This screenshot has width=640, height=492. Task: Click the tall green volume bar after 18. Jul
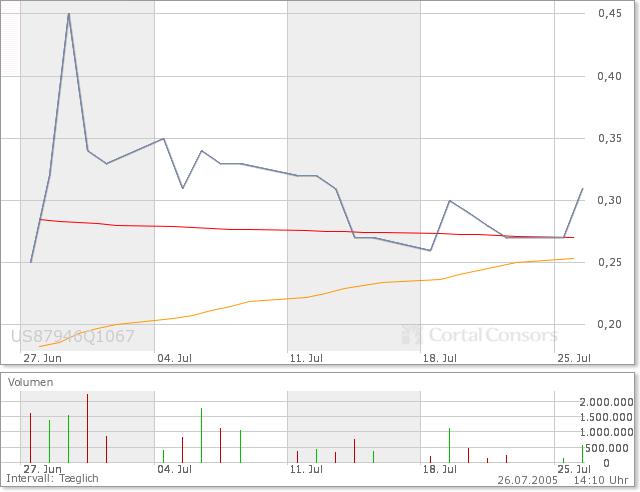coord(449,445)
